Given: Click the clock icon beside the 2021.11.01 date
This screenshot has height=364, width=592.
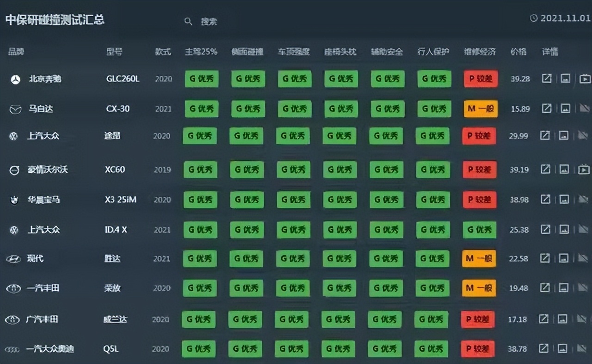Looking at the screenshot, I should click(533, 18).
